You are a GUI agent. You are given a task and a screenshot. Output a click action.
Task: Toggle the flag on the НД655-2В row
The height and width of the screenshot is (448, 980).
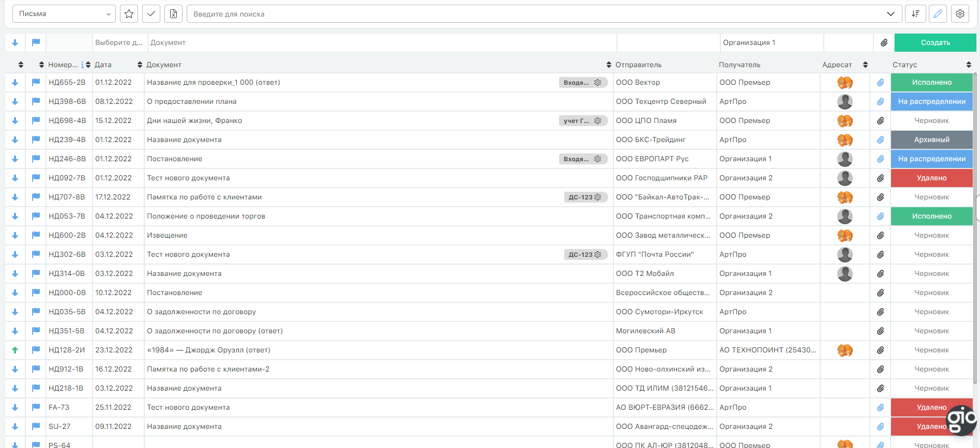(36, 83)
